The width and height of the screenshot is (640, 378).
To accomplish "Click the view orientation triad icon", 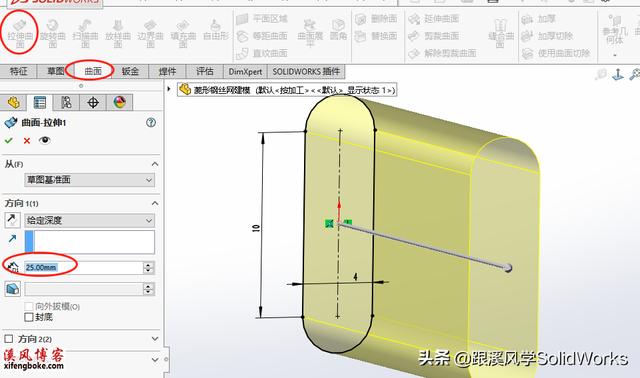I will [618, 74].
